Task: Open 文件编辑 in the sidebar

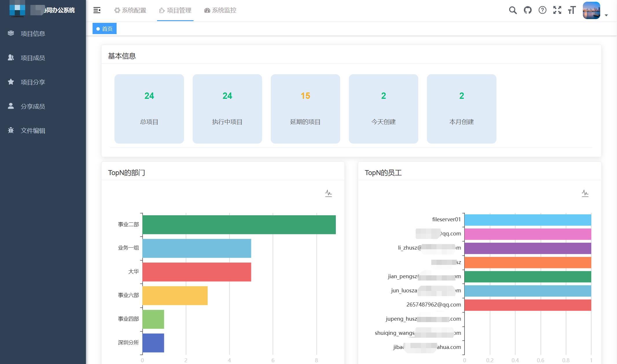Action: tap(43, 131)
